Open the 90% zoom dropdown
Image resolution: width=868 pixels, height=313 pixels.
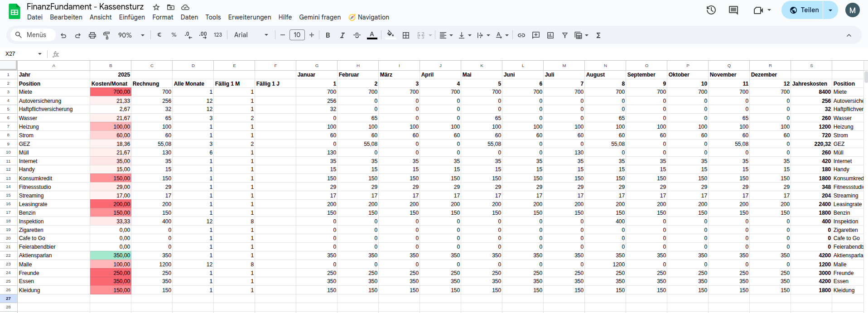pos(131,35)
